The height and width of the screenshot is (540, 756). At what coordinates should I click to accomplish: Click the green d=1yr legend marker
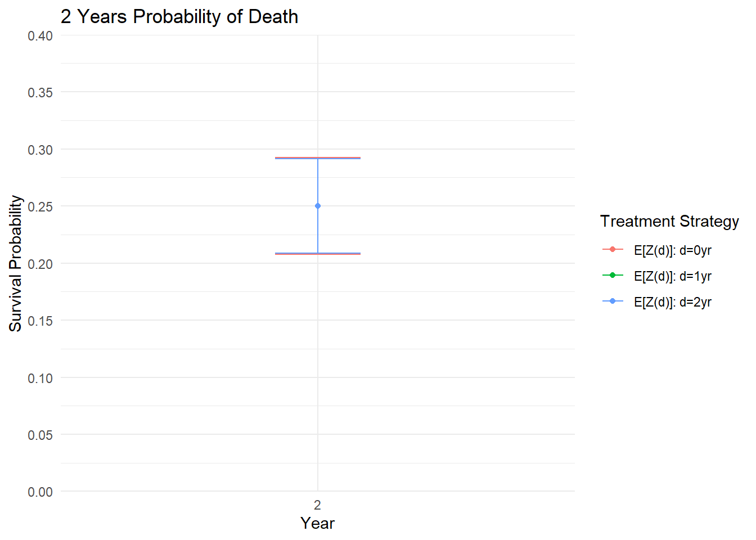(613, 275)
